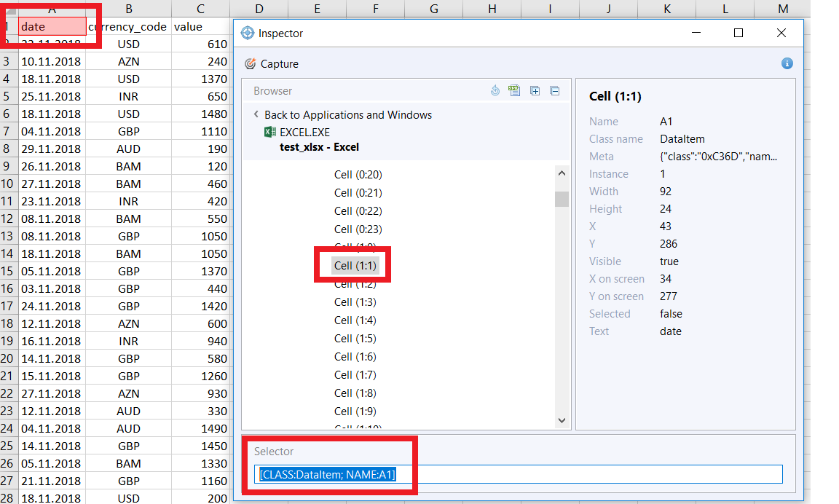The image size is (839, 504).
Task: Select Cell (0:20) in the tree
Action: [x=358, y=174]
